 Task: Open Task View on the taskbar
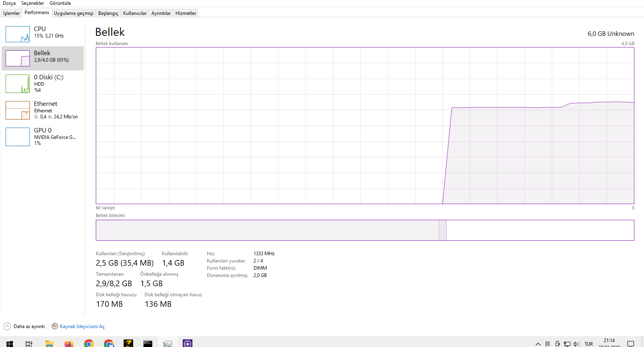click(x=29, y=343)
